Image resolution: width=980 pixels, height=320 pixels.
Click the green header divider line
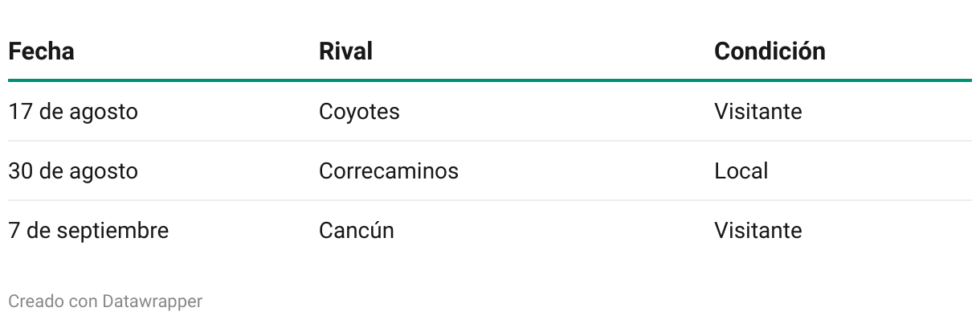click(490, 80)
